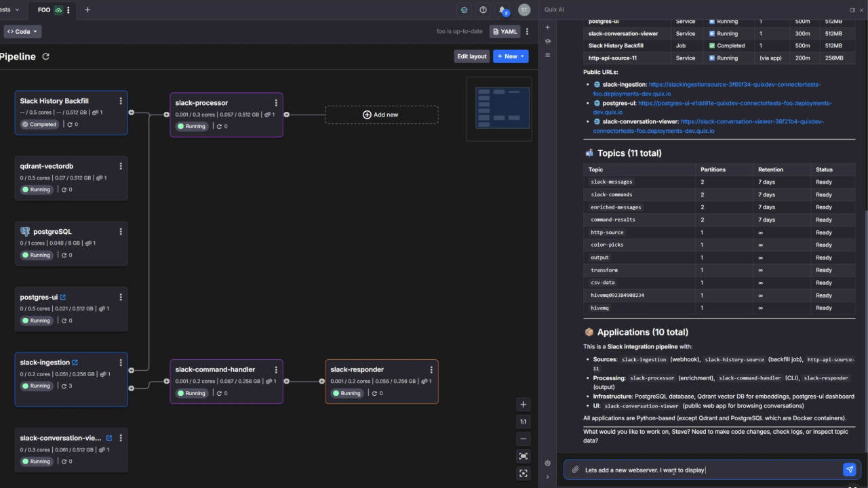Expand the Code dropdown

coord(23,32)
